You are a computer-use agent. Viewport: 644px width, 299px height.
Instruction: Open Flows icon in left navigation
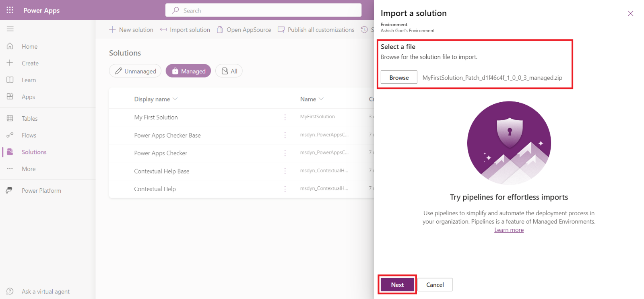coord(10,135)
